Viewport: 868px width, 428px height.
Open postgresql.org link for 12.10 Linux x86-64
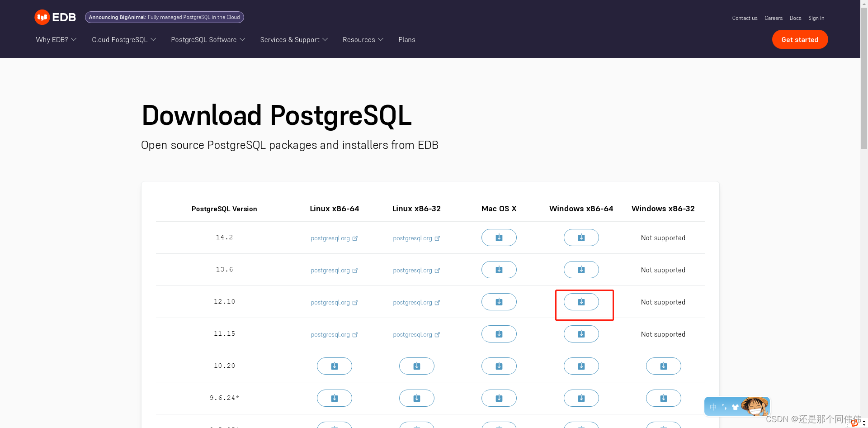coord(334,302)
